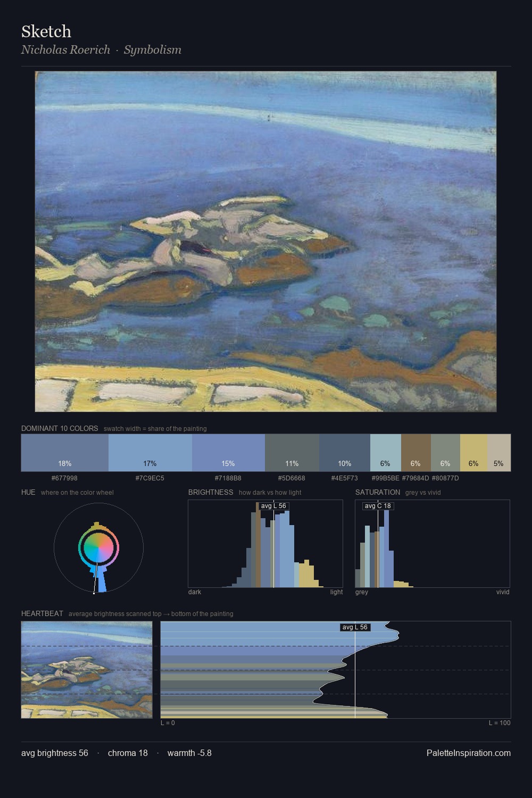Click 'chroma 18' footer text

click(x=128, y=753)
